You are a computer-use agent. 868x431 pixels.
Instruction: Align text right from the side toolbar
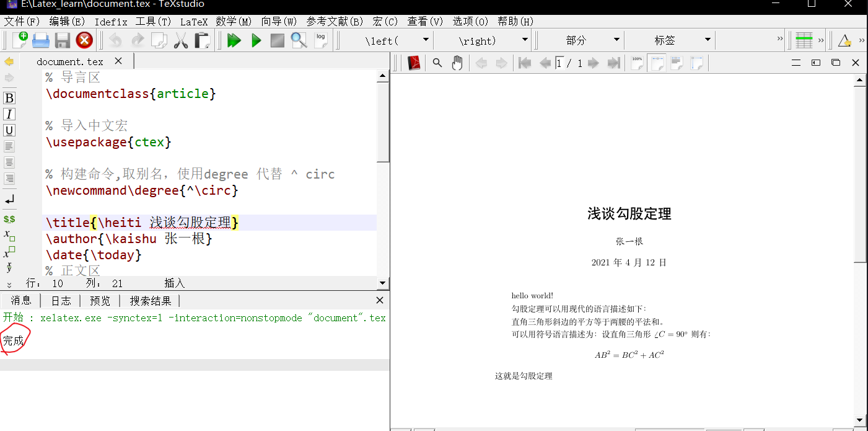(9, 179)
